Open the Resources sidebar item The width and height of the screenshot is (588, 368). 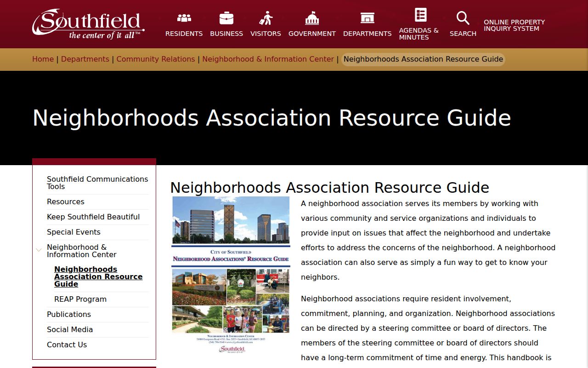point(66,201)
